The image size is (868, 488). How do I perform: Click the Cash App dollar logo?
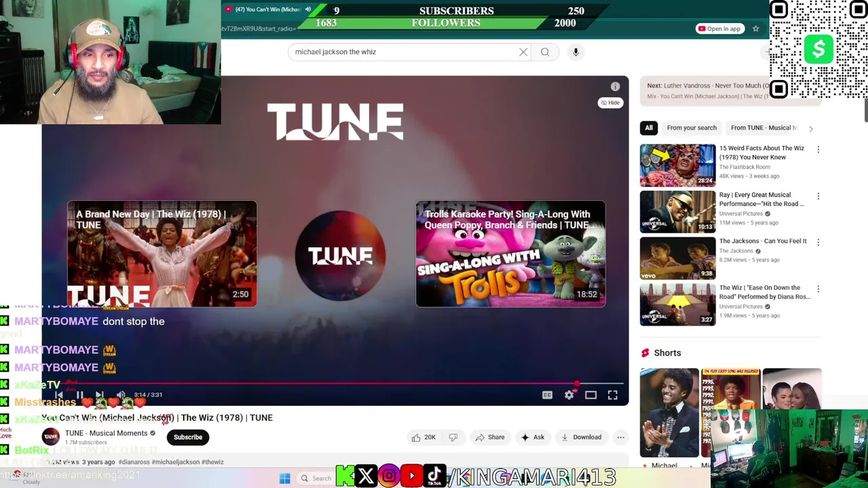point(818,49)
